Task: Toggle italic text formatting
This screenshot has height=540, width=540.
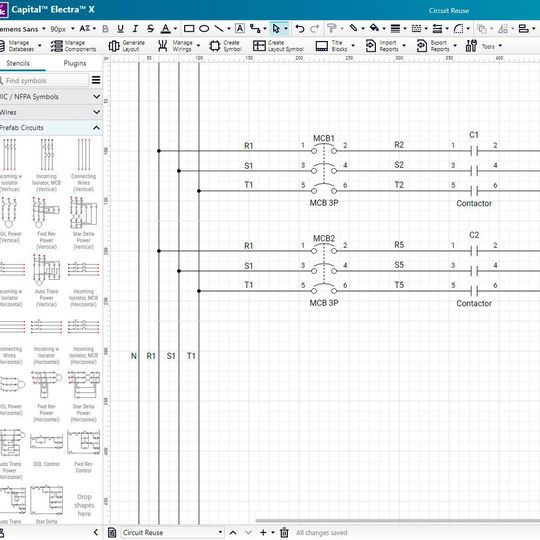Action: click(x=135, y=29)
